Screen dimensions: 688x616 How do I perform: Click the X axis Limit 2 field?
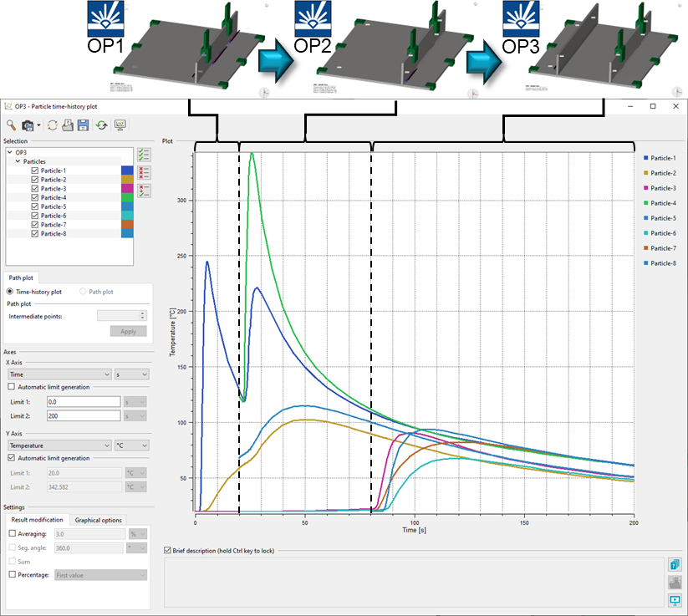pos(84,415)
